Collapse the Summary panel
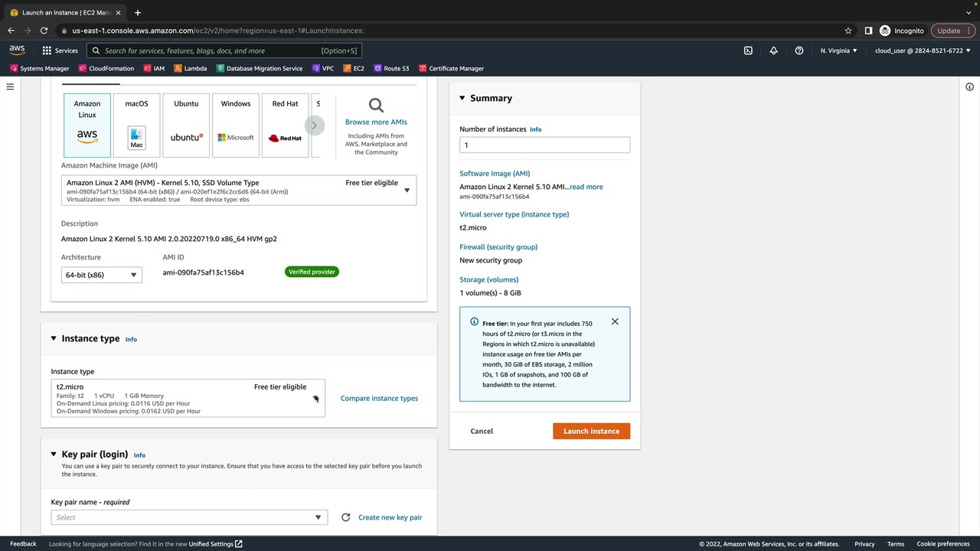Image resolution: width=980 pixels, height=551 pixels. pyautogui.click(x=462, y=98)
